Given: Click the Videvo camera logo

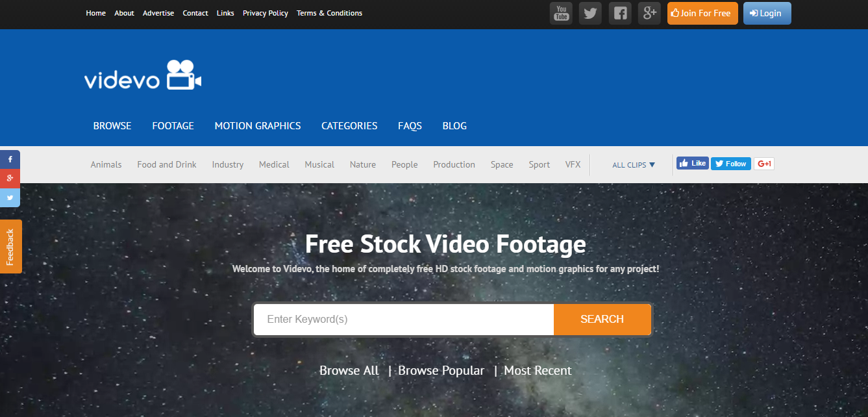Looking at the screenshot, I should 143,75.
